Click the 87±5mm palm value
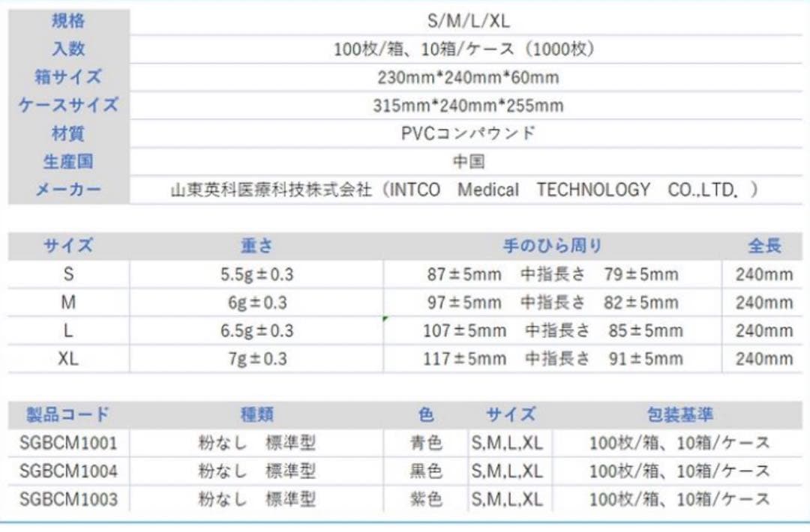 [464, 274]
